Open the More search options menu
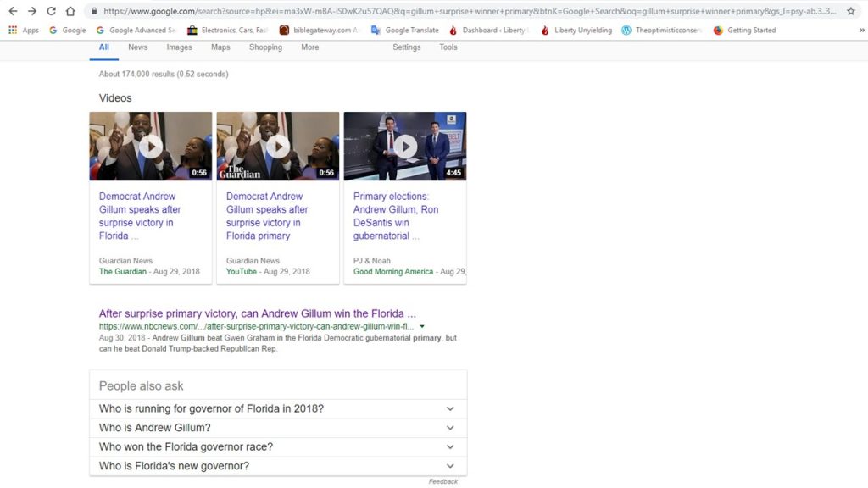868x488 pixels. coord(310,47)
